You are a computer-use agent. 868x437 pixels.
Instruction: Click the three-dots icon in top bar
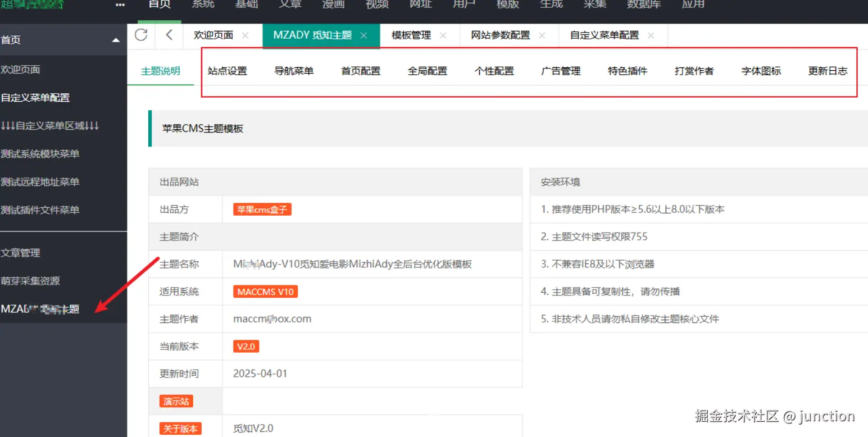[x=120, y=5]
